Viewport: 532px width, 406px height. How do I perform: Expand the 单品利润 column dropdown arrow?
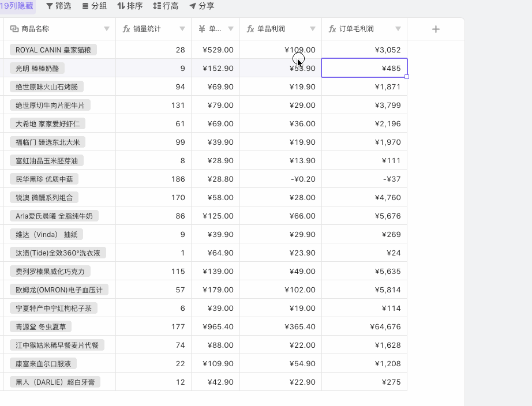coord(313,29)
